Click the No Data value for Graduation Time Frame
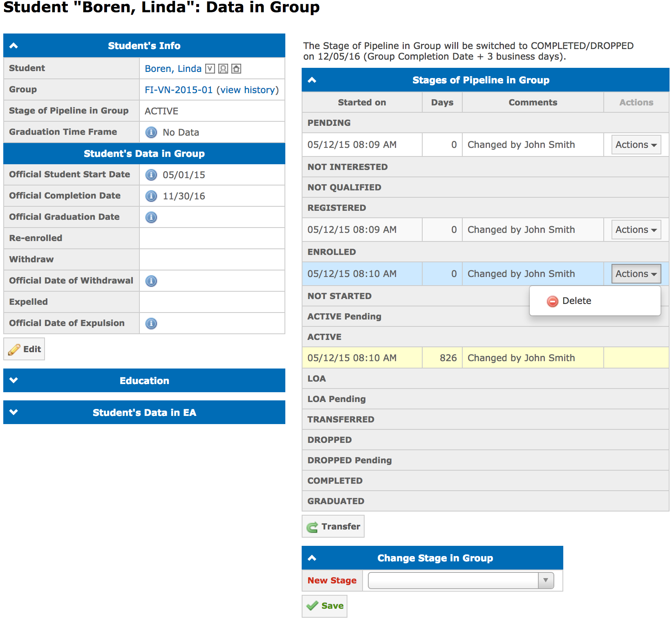672x621 pixels. click(181, 132)
